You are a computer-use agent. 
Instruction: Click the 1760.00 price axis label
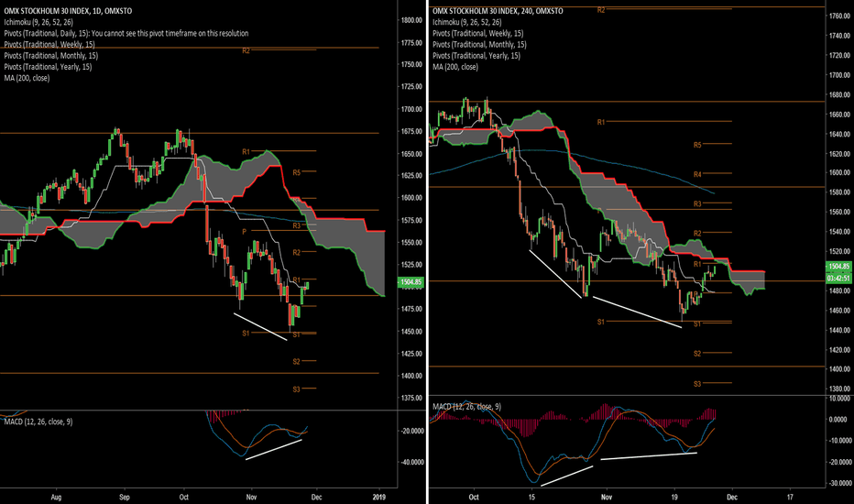(839, 16)
